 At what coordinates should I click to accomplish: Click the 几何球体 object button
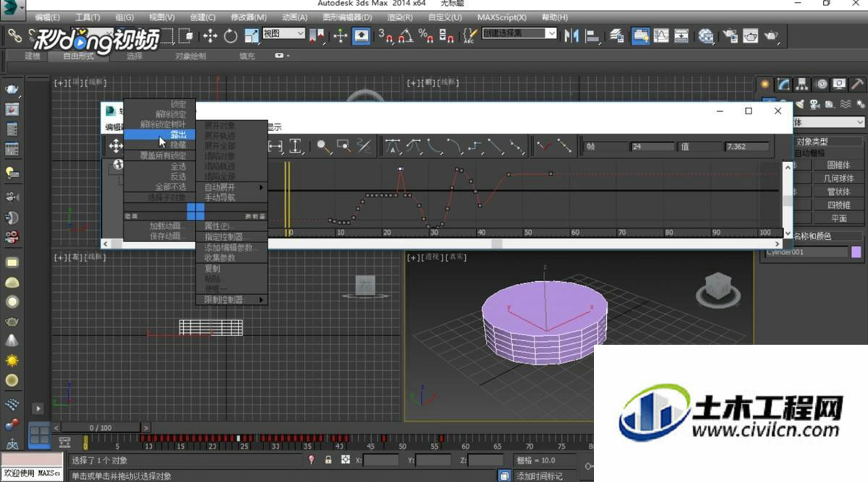click(838, 178)
